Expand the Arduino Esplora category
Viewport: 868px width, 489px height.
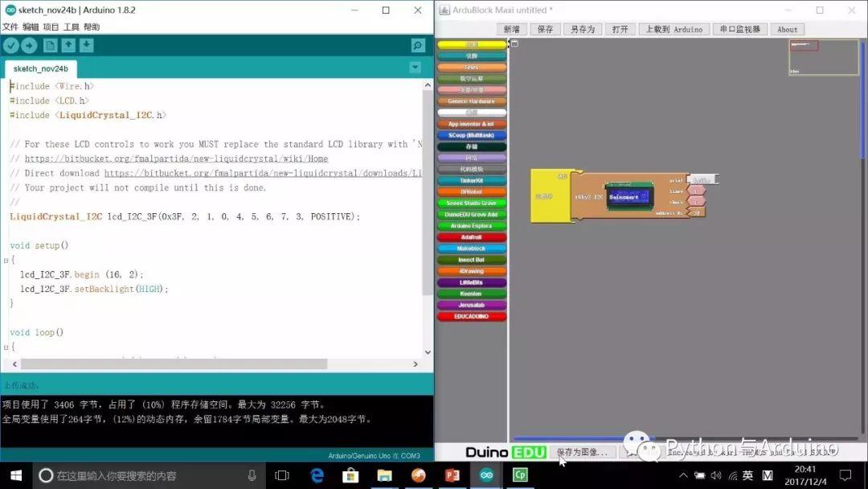point(471,226)
